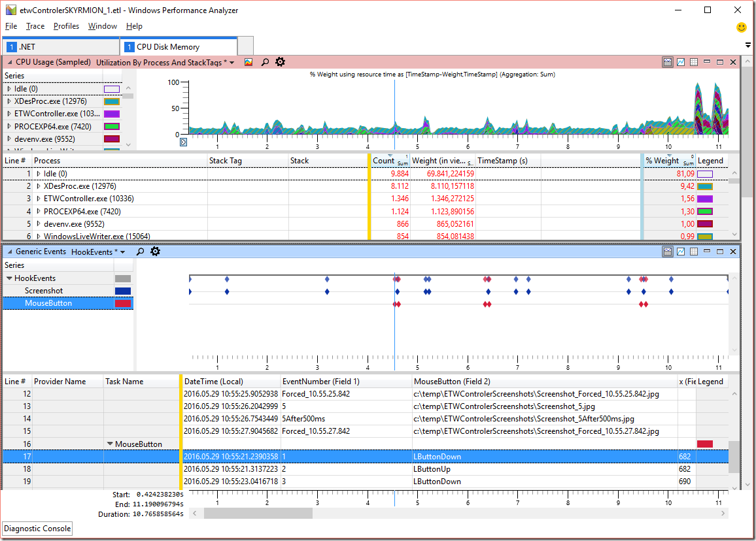Open the Trace menu
This screenshot has height=541, width=756.
(x=35, y=26)
